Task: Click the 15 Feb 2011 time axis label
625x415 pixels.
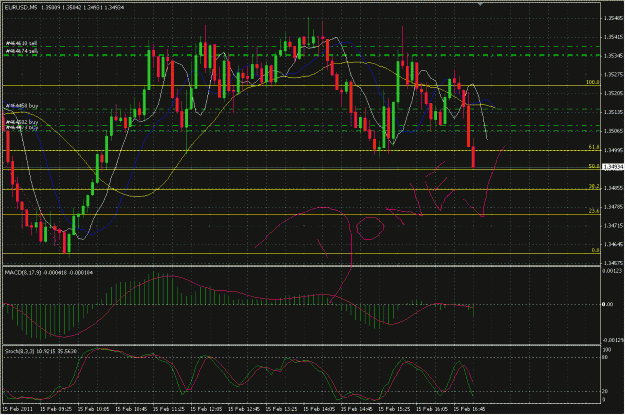Action: point(17,409)
